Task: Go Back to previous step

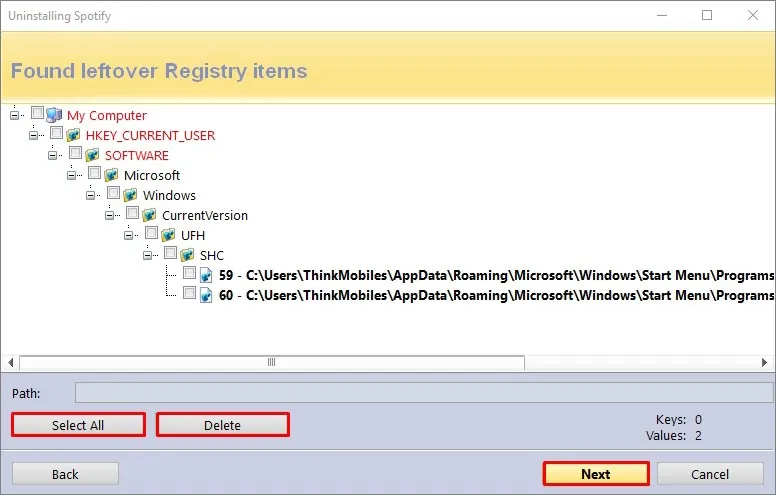Action: tap(65, 474)
